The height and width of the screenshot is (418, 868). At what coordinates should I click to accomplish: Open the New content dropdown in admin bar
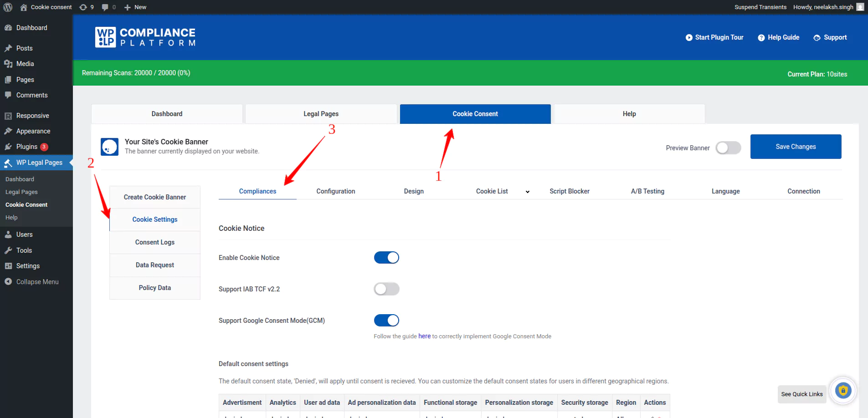(x=135, y=7)
